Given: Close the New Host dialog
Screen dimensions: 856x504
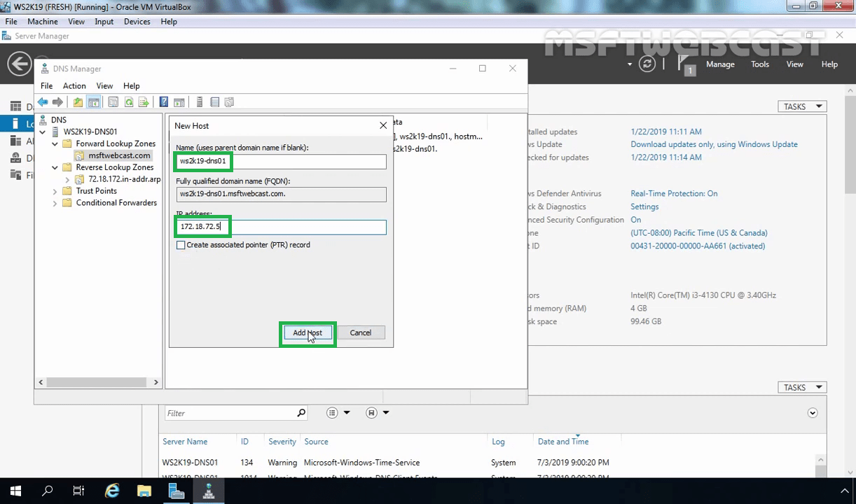Looking at the screenshot, I should [x=383, y=125].
